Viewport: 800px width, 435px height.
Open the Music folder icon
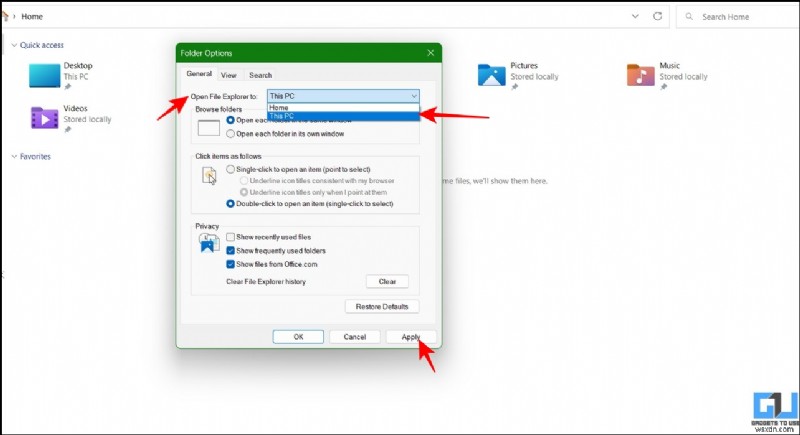[x=640, y=75]
